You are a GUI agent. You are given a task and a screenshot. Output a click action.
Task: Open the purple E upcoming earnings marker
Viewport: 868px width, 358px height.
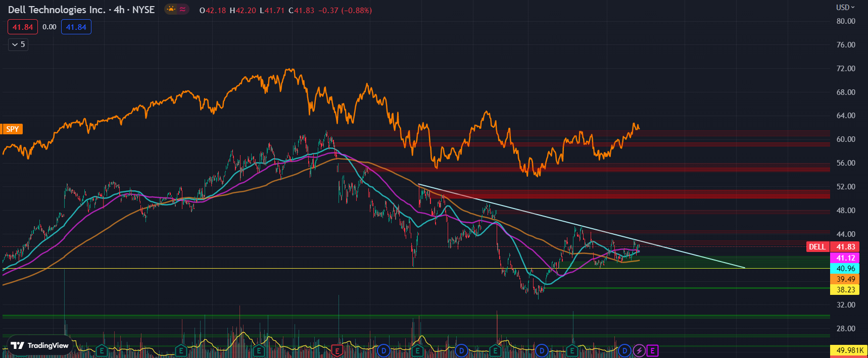click(x=652, y=350)
